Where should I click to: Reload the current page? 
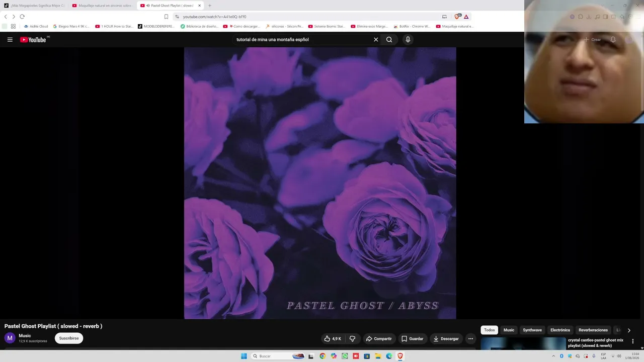(x=22, y=17)
